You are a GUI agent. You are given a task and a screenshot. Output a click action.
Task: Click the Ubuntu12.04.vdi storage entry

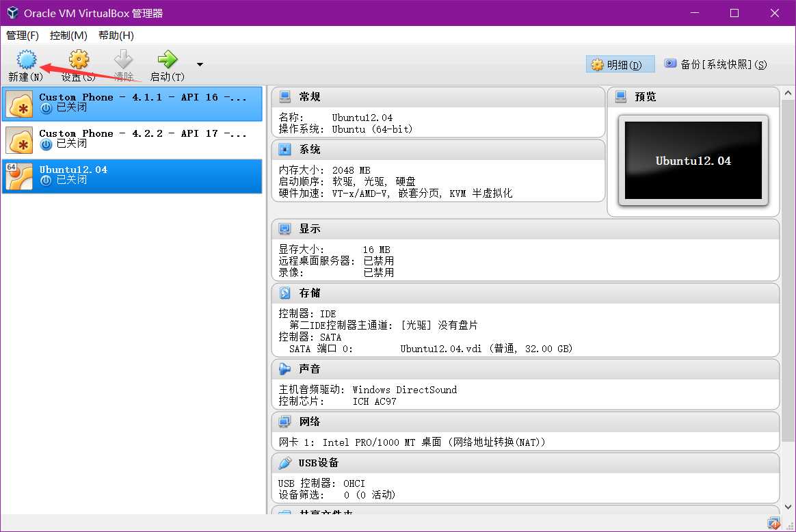(x=486, y=349)
